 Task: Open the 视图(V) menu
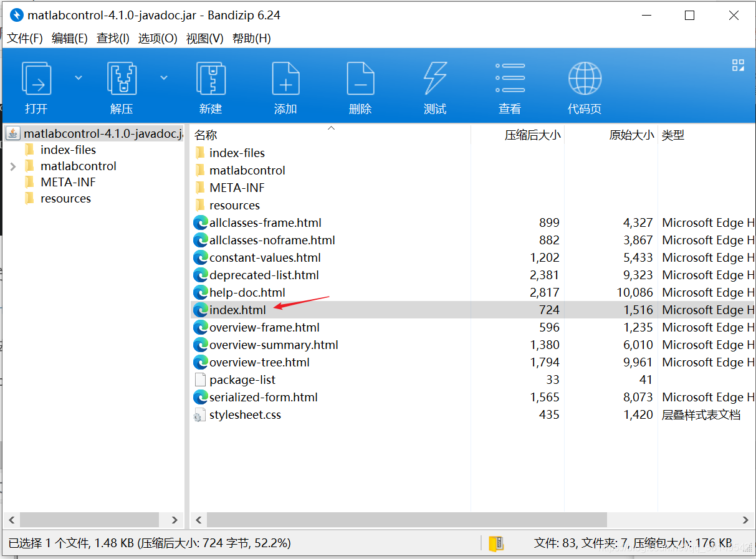(x=204, y=38)
